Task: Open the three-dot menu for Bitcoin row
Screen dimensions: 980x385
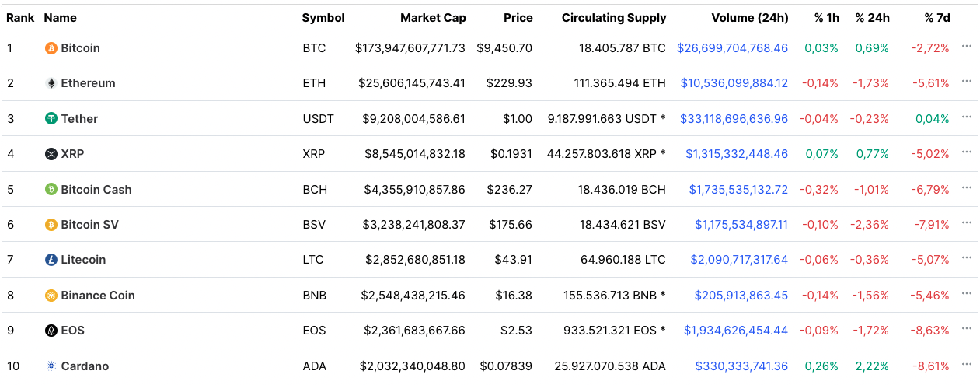Action: click(x=967, y=47)
